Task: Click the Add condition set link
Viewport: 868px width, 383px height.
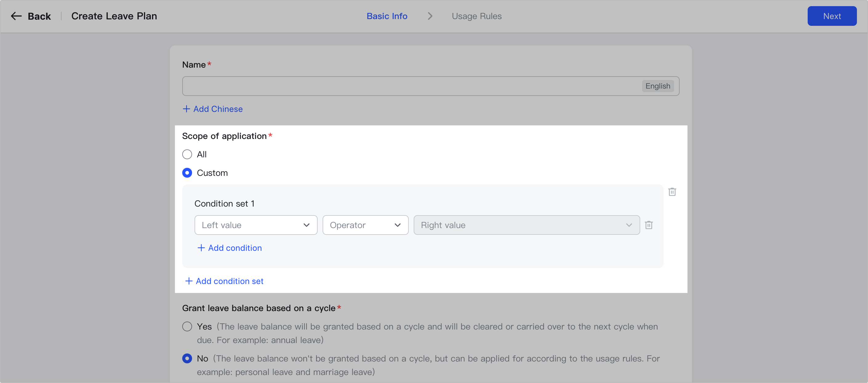Action: click(x=229, y=281)
